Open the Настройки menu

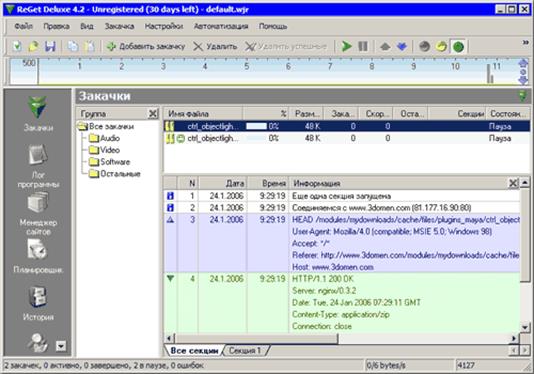(x=164, y=26)
